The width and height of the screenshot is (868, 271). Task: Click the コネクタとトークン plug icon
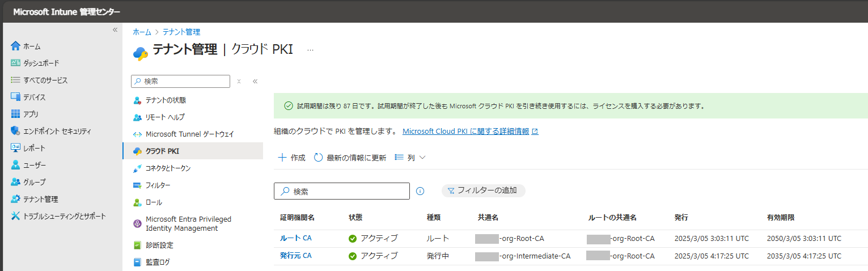coord(137,168)
